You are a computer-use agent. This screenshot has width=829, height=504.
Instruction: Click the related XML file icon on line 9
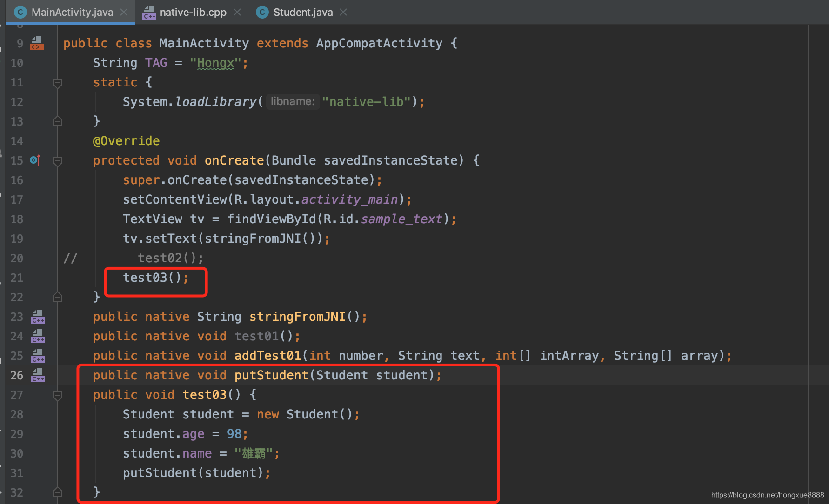37,43
